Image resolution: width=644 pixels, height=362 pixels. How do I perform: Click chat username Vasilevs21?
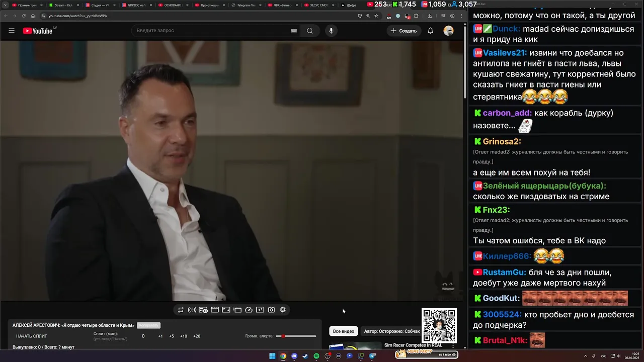(505, 53)
